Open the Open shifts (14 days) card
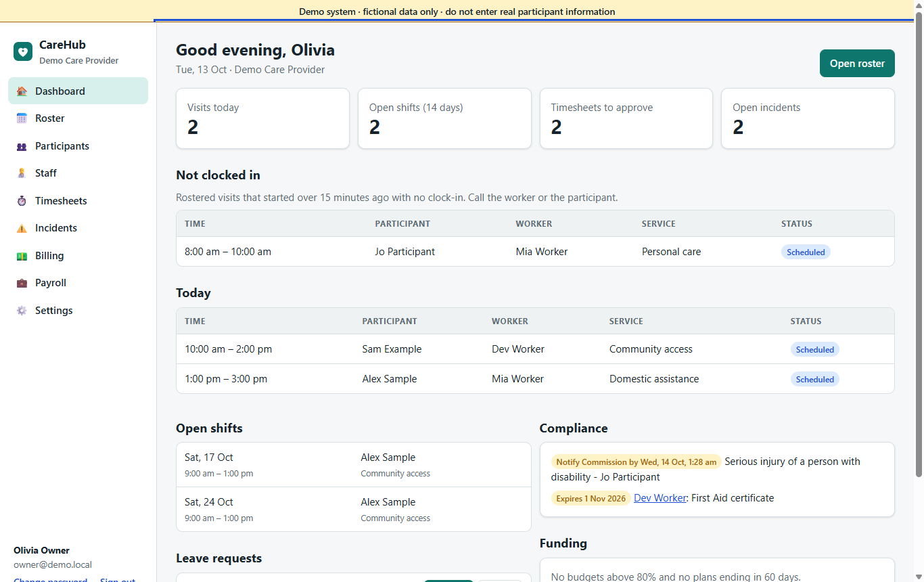 [x=444, y=118]
